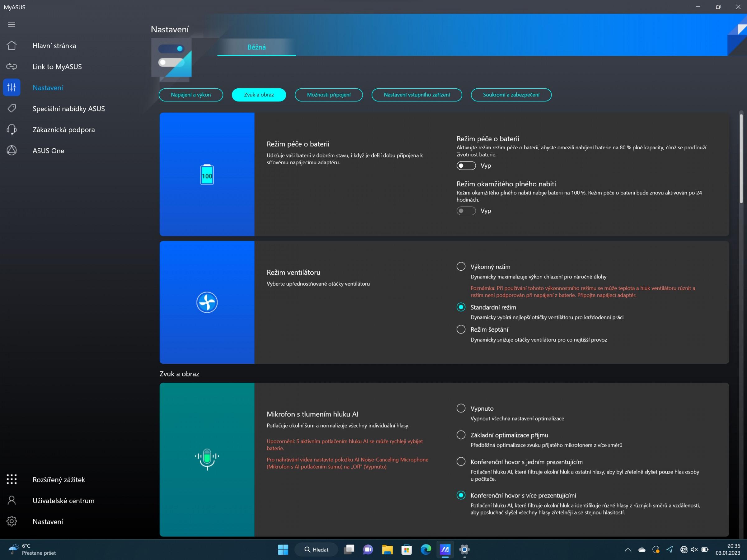Click the Link to MyASUS icon
The image size is (747, 560).
tap(12, 67)
